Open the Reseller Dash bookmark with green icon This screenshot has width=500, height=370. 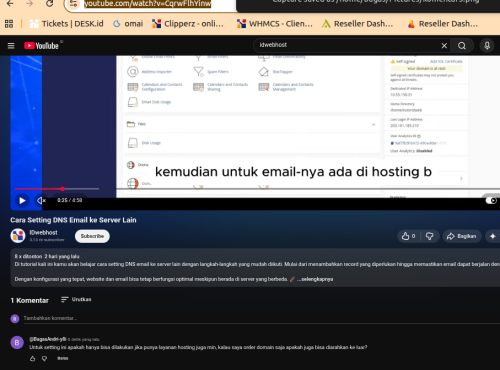click(358, 24)
